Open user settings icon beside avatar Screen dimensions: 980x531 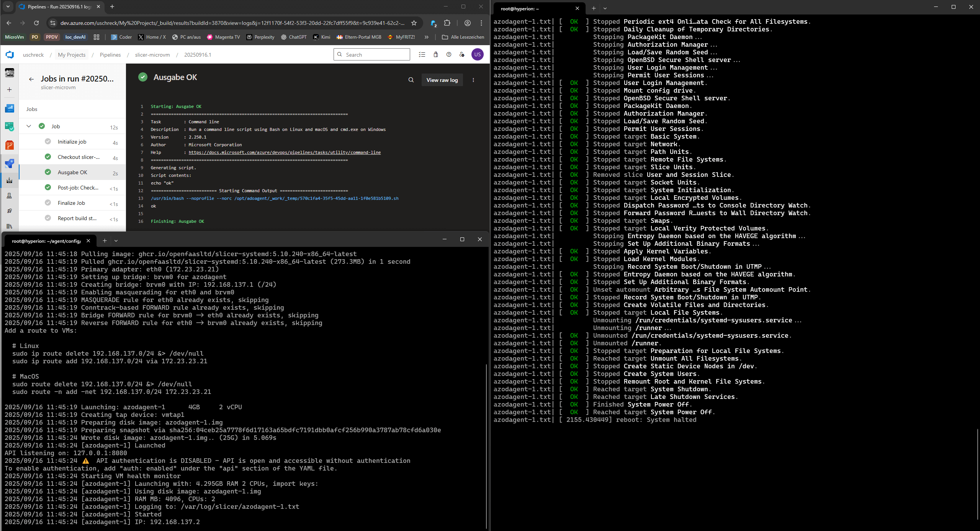tap(462, 55)
